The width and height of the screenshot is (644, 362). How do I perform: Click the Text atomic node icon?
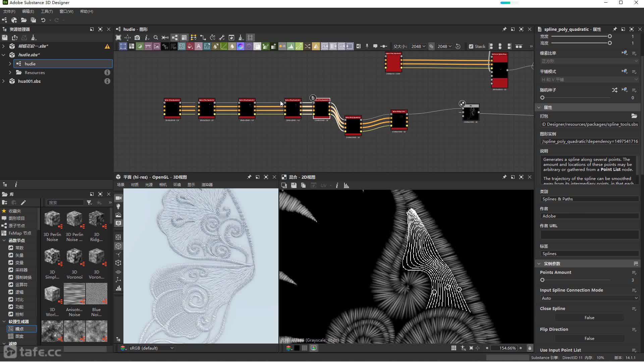[x=199, y=47]
